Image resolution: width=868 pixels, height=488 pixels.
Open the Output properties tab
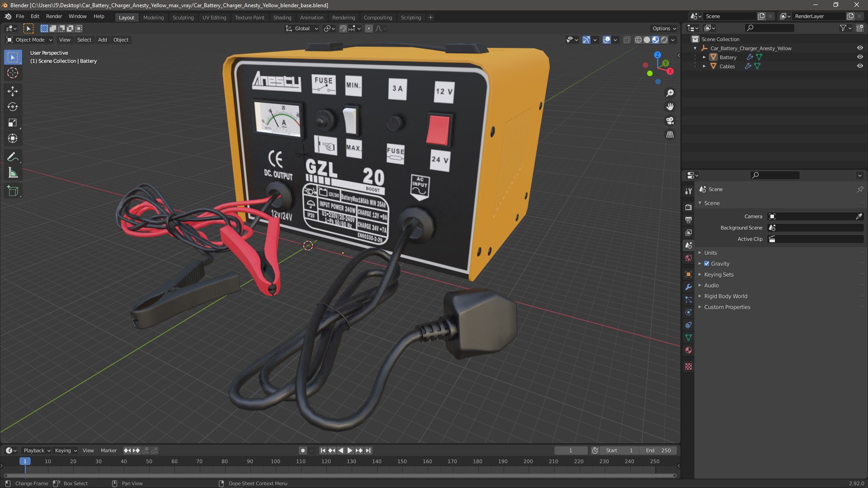coord(689,220)
